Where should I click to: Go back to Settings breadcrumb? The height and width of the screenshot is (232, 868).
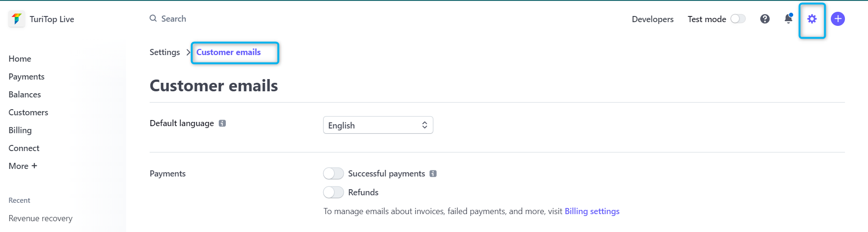pyautogui.click(x=165, y=52)
